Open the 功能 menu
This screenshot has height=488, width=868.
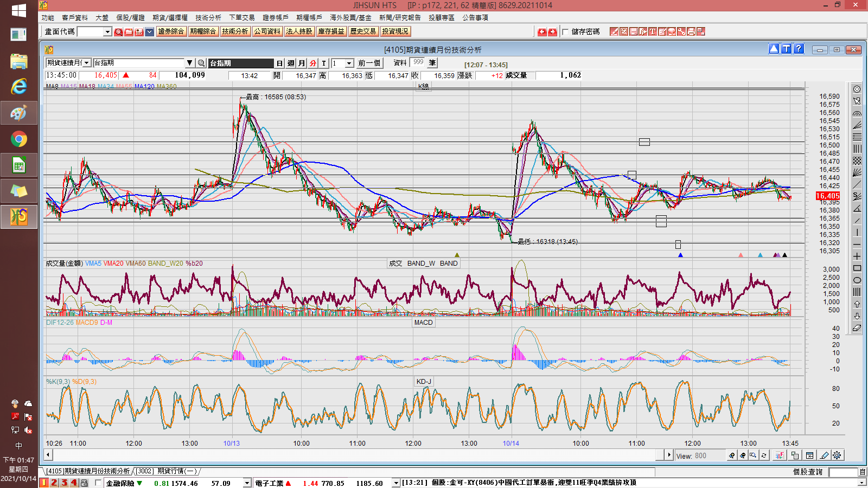(x=48, y=18)
